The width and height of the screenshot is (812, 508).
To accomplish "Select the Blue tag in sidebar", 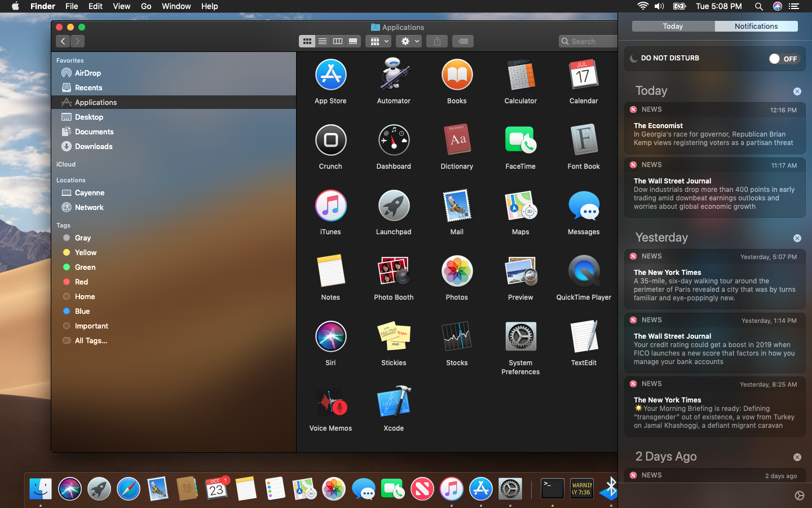I will (x=82, y=311).
